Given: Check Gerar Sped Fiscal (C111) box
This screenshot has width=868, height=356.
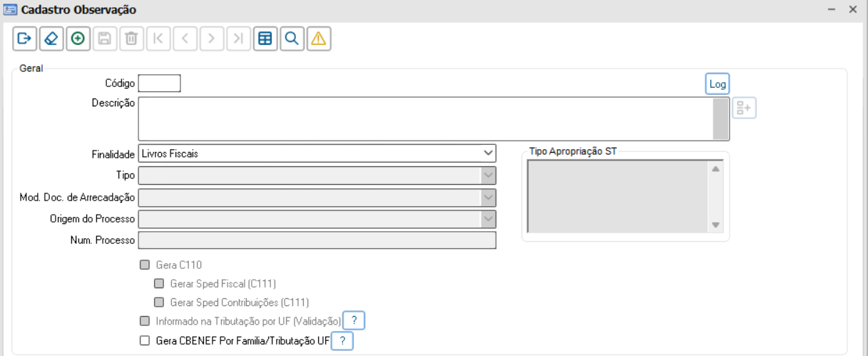Looking at the screenshot, I should (x=159, y=283).
